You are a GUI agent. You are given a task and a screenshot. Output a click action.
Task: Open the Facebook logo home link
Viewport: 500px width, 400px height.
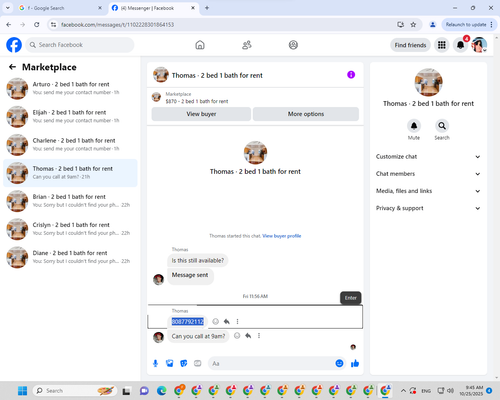click(14, 45)
